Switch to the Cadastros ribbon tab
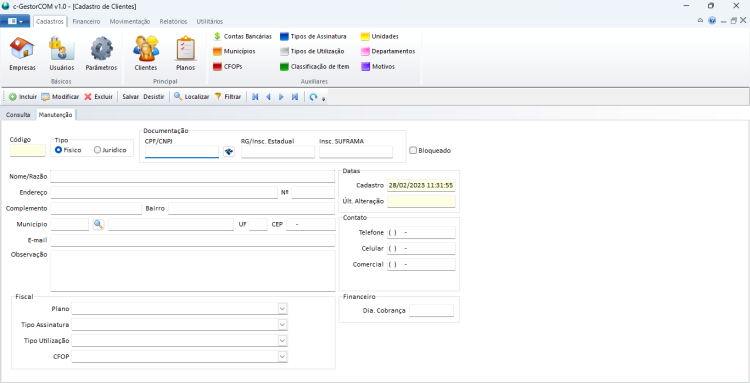Viewport: 750px width, 383px height. [x=50, y=22]
